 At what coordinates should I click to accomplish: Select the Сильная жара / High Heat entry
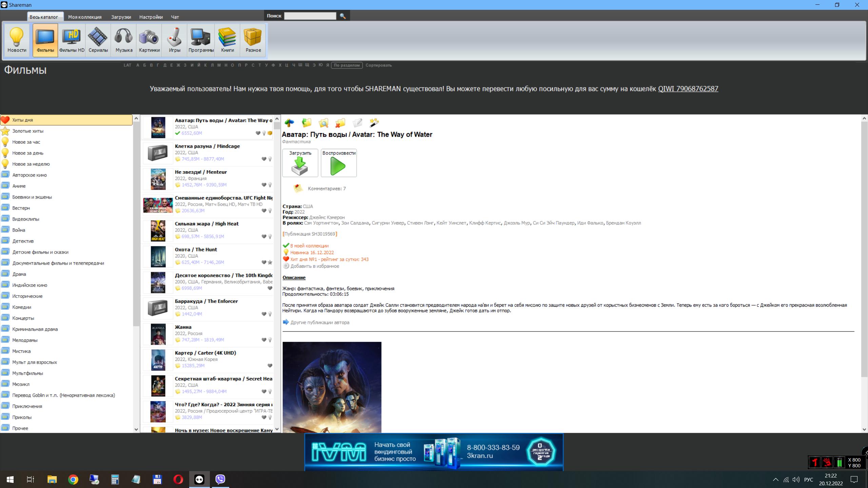click(208, 231)
